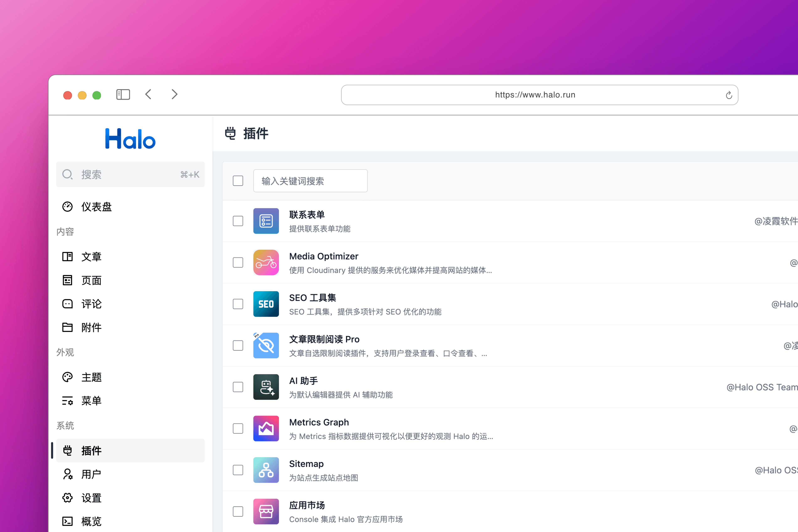The image size is (798, 532).
Task: Click the Sitemap plugin icon
Action: coord(266,470)
